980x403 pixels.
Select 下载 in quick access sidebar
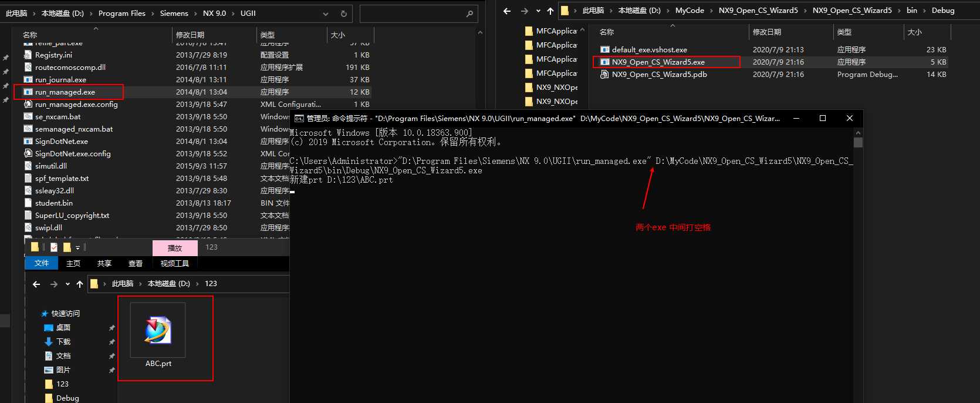click(x=63, y=342)
